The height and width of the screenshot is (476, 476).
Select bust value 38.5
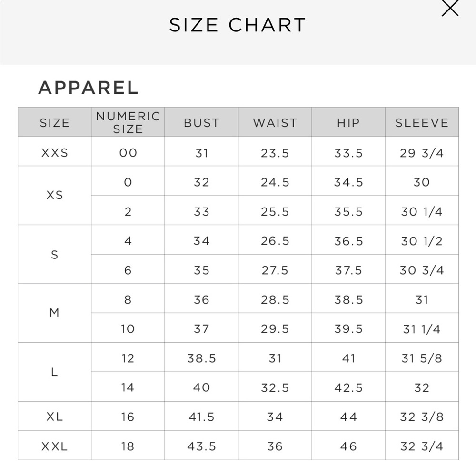[201, 358]
